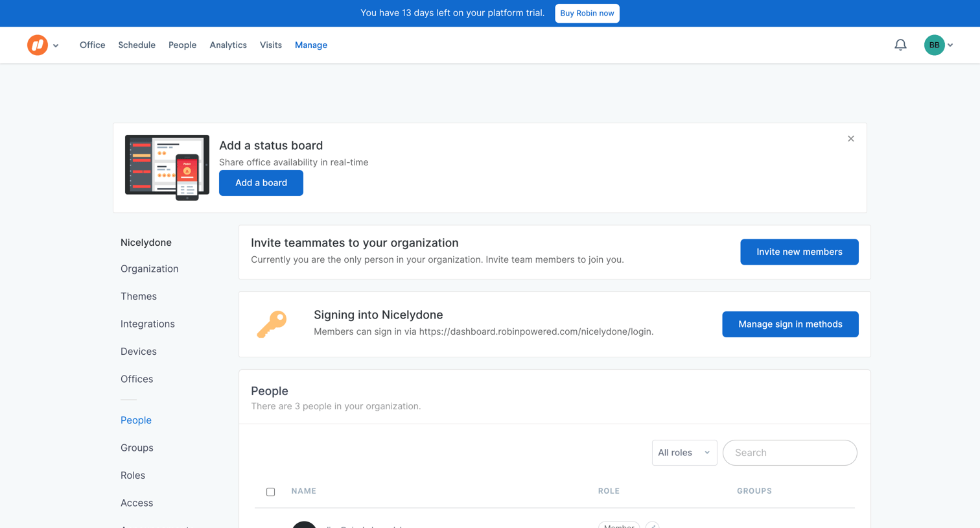Click the Search people input field
980x528 pixels.
pos(789,453)
